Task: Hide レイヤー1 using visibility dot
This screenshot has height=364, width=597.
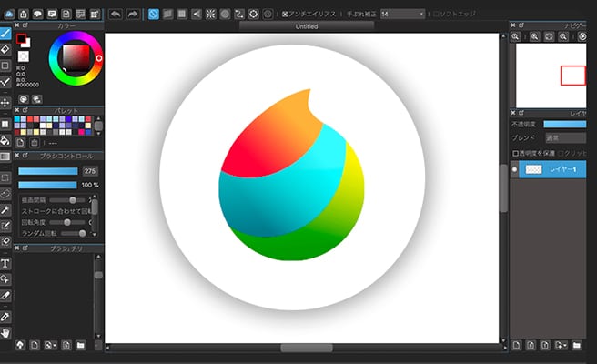Action: tap(514, 169)
